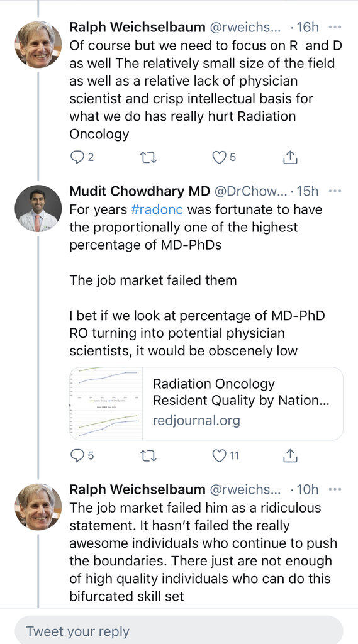
Task: Open Ralph's avatar on the 10h tweet
Action: (38, 507)
